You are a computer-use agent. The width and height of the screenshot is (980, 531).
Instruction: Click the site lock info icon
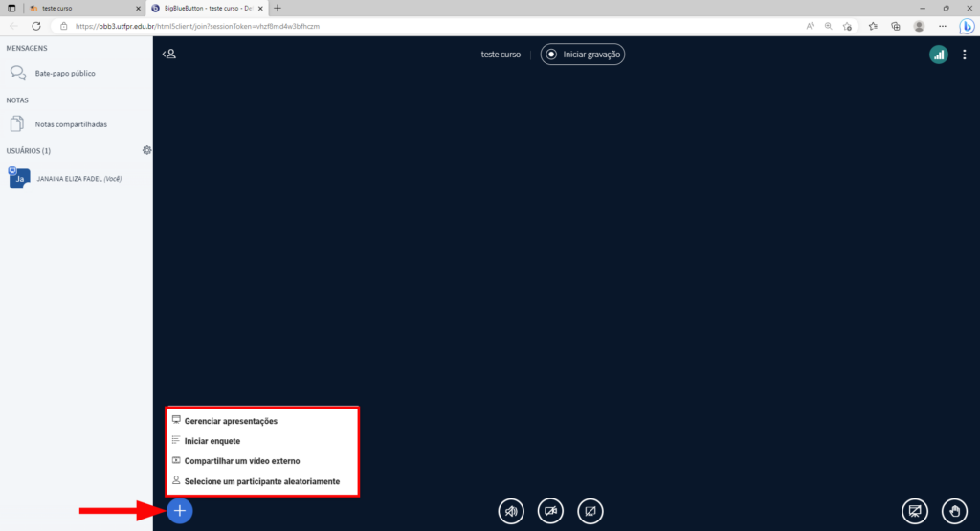(63, 26)
